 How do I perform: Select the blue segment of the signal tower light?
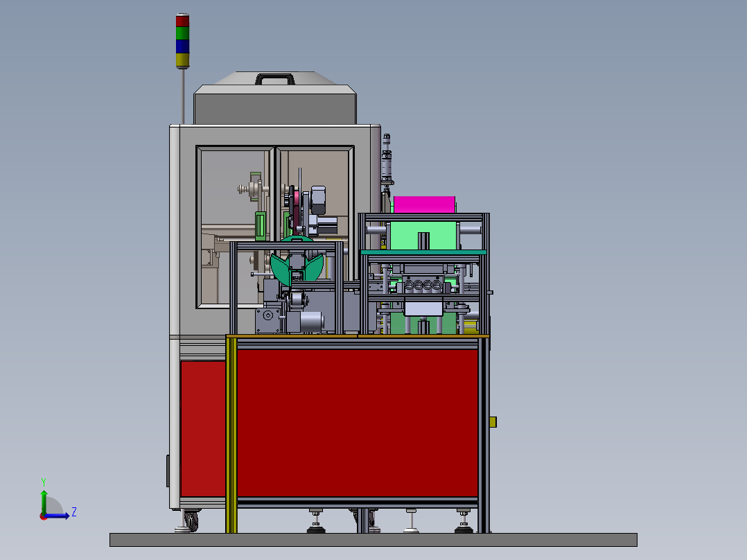pyautogui.click(x=182, y=46)
